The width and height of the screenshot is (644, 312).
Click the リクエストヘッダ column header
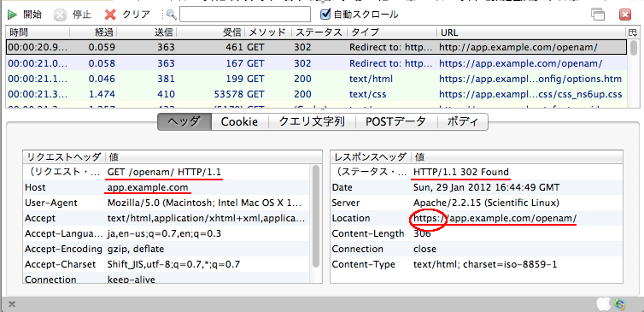point(64,156)
